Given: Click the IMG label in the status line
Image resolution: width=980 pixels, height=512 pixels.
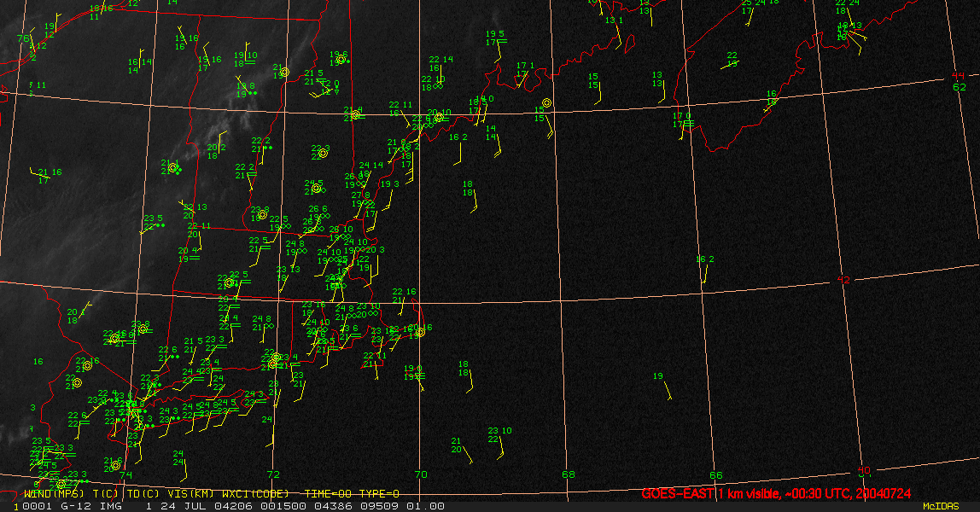Looking at the screenshot, I should pos(111,506).
